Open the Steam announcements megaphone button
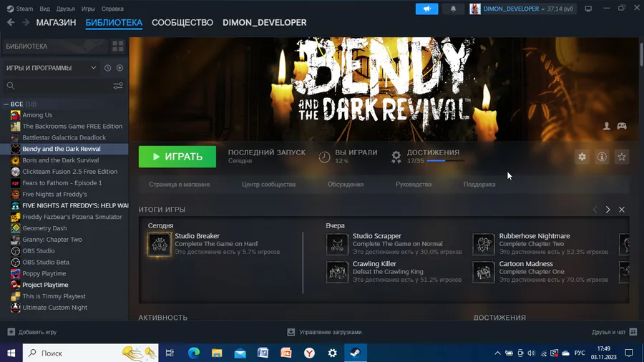 tap(426, 9)
